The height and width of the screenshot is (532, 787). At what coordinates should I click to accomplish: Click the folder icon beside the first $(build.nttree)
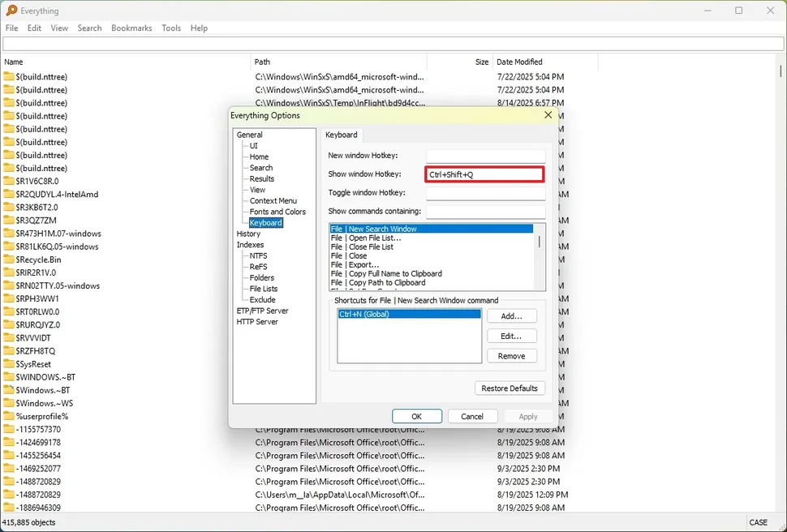[8, 76]
